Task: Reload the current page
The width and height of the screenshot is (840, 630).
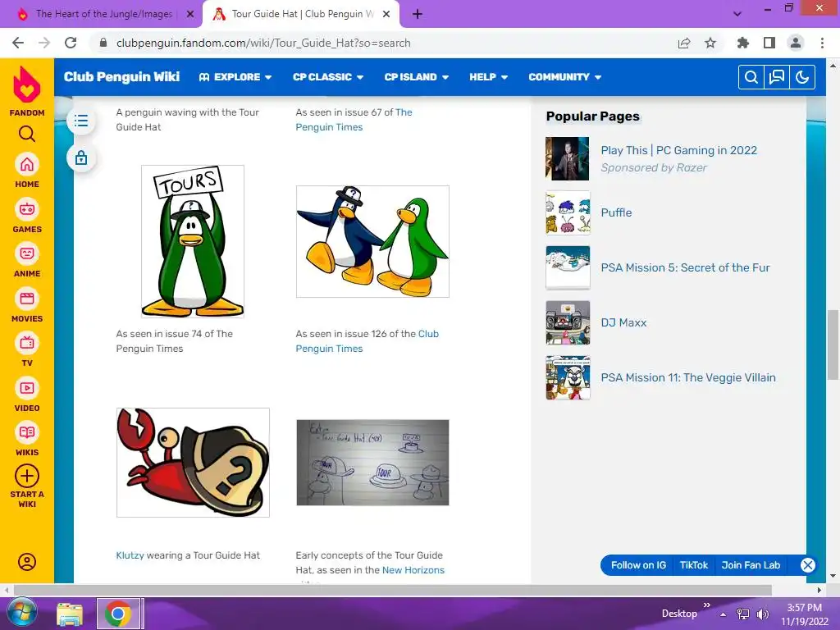Action: (71, 43)
